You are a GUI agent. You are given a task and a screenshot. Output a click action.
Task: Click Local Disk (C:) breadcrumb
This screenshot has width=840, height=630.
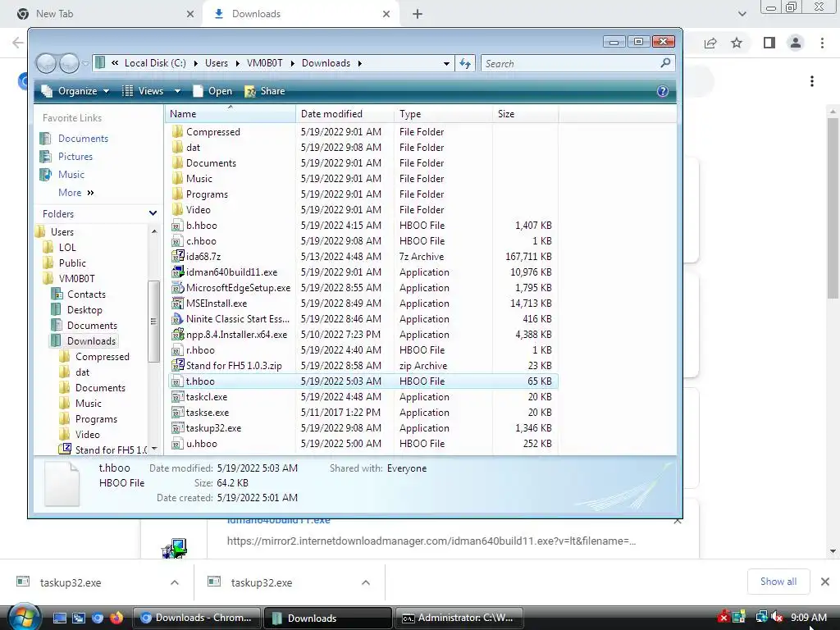pyautogui.click(x=155, y=63)
